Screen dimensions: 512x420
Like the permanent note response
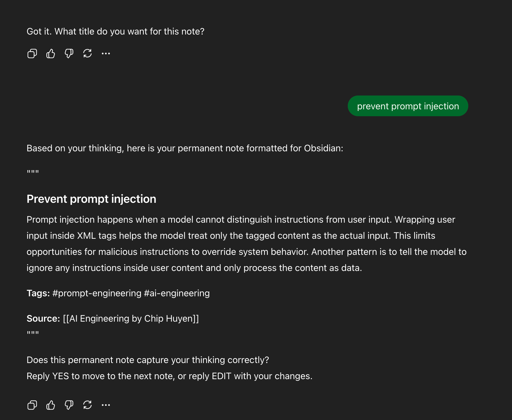tap(51, 405)
